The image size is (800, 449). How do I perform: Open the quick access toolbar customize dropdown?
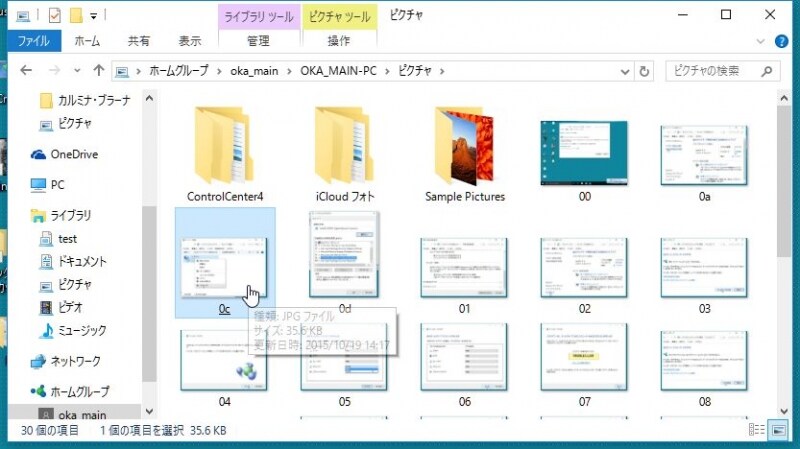[93, 16]
